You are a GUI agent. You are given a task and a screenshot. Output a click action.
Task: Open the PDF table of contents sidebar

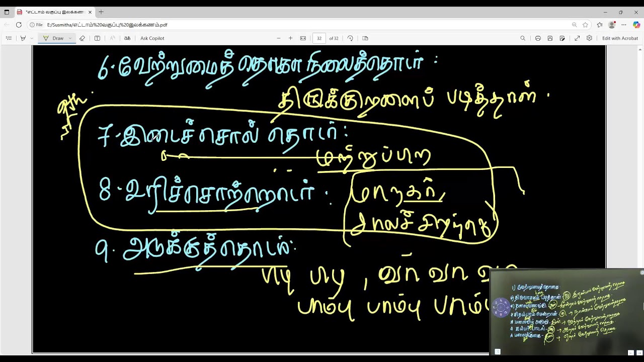coord(9,38)
